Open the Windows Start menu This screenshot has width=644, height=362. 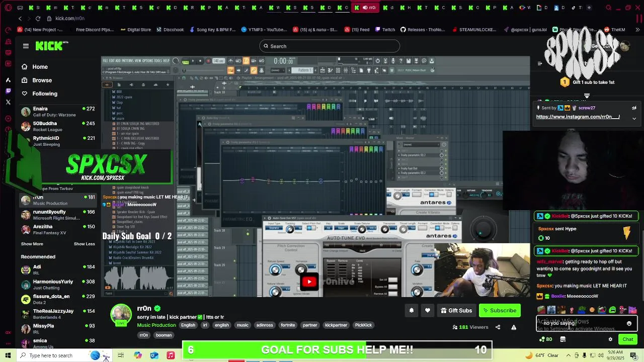(8, 355)
